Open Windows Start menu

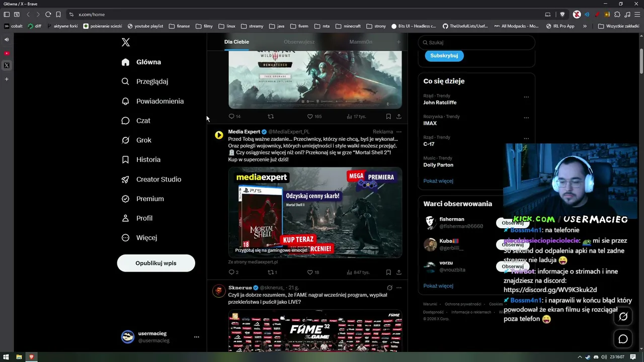tap(7, 357)
